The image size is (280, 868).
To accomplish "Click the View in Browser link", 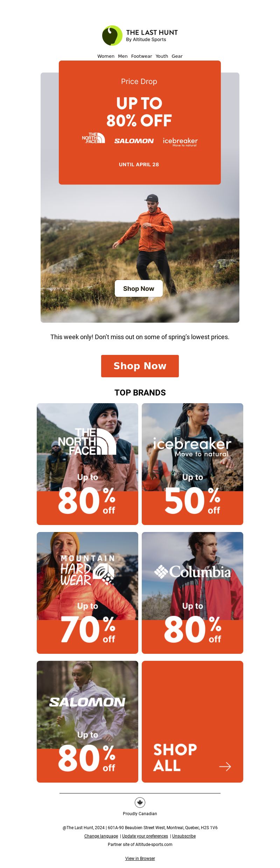I will [x=140, y=859].
